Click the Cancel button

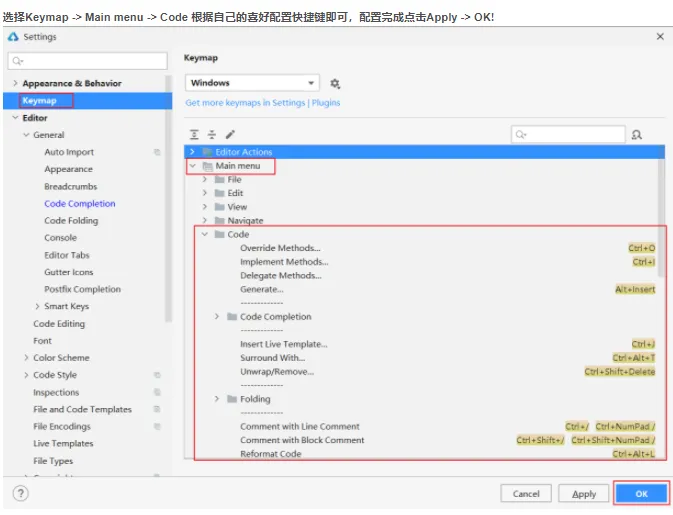click(526, 494)
